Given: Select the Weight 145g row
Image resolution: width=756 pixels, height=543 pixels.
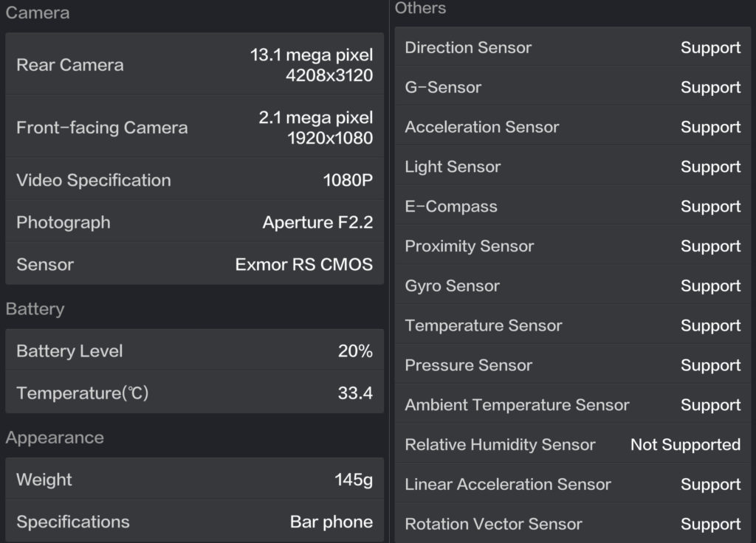Looking at the screenshot, I should (194, 478).
